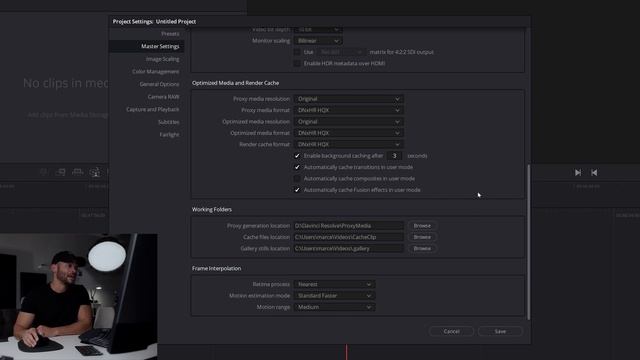640x360 pixels.
Task: Open General Options settings page
Action: 159,84
